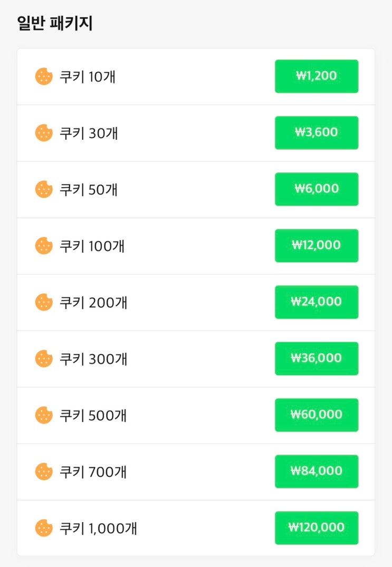Tap the ₩12,000 price button
The width and height of the screenshot is (392, 567).
(x=317, y=246)
